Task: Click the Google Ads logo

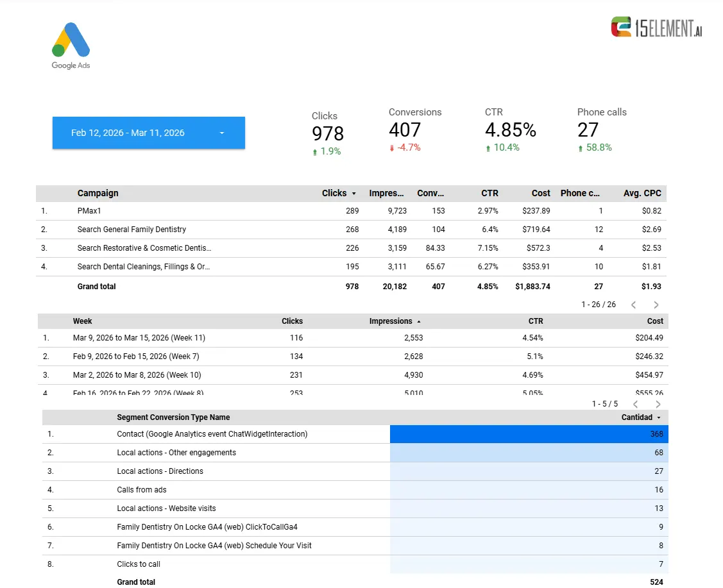Action: pyautogui.click(x=71, y=46)
